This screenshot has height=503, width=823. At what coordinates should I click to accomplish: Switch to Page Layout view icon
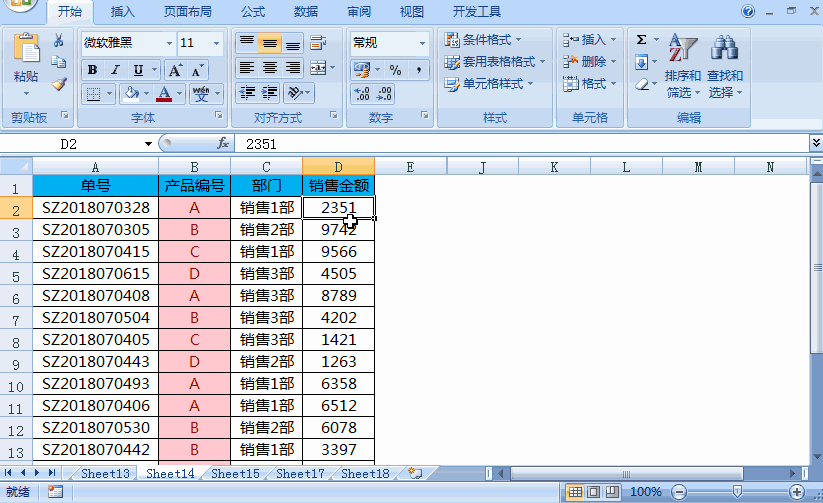tap(594, 492)
